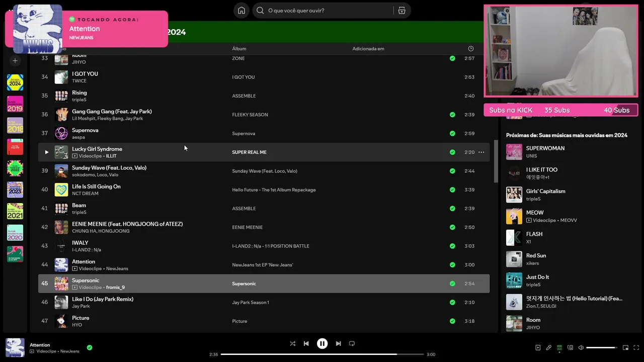Toggle saved checkmark for Room by JIHYO
The image size is (644, 362).
click(x=452, y=58)
